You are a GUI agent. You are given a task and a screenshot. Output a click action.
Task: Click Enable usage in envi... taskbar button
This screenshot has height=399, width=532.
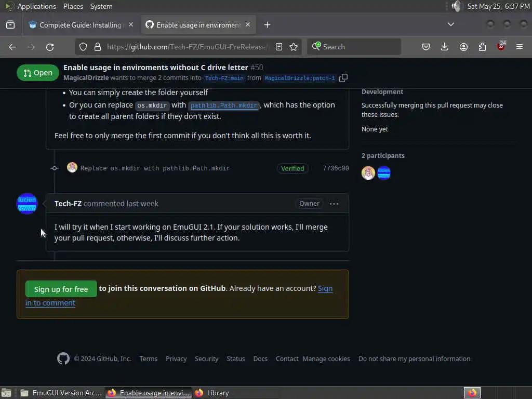coord(149,393)
